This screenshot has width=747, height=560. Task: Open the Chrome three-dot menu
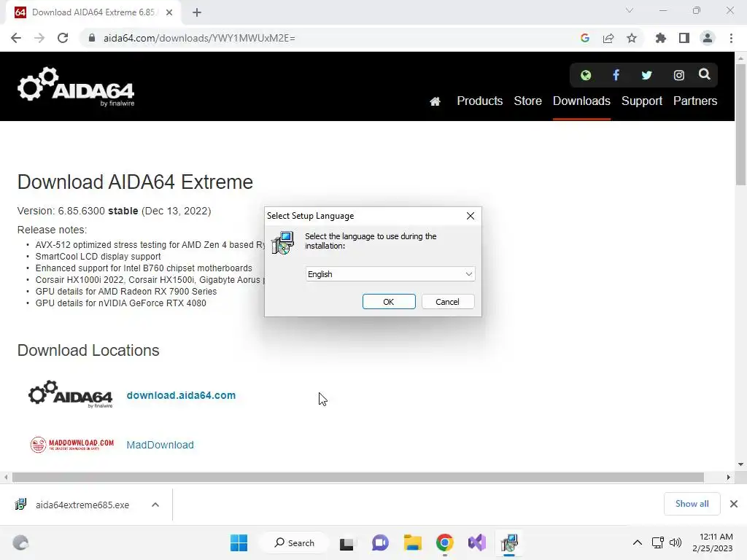pyautogui.click(x=731, y=38)
